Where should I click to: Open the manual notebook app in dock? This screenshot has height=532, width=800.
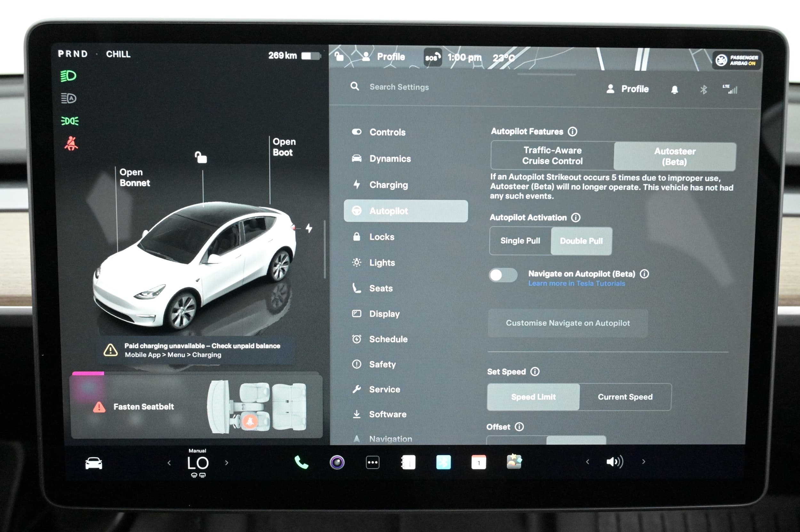pyautogui.click(x=408, y=462)
